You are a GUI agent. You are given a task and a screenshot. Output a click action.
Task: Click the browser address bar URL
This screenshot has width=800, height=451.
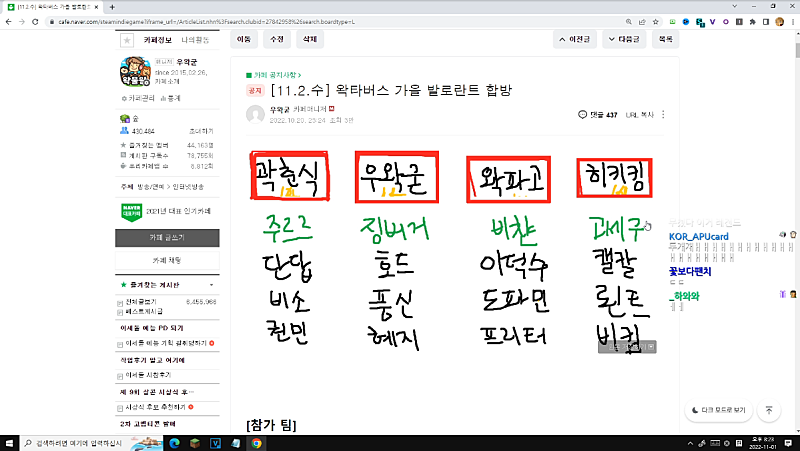[206, 22]
